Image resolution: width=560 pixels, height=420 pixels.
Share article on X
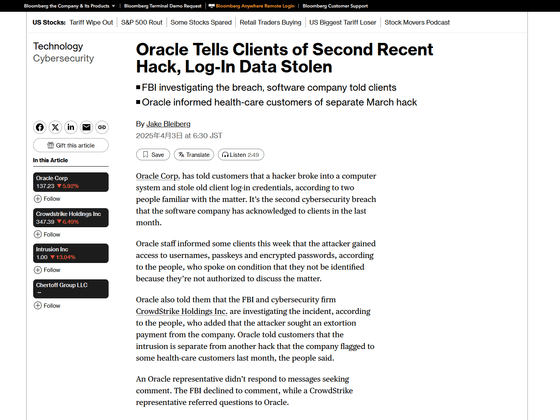[55, 127]
